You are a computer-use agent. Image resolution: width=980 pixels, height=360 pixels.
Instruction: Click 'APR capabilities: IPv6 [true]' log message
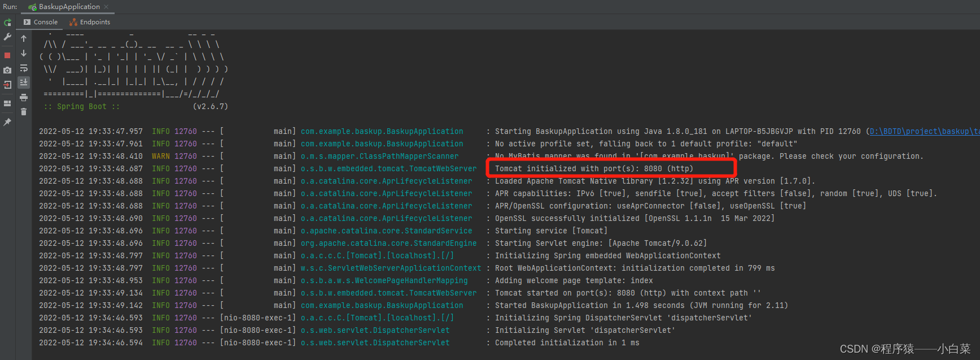pos(716,193)
